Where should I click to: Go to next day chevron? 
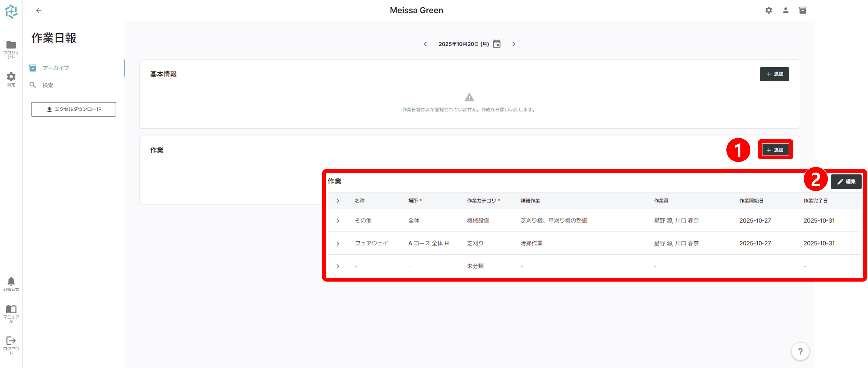513,44
